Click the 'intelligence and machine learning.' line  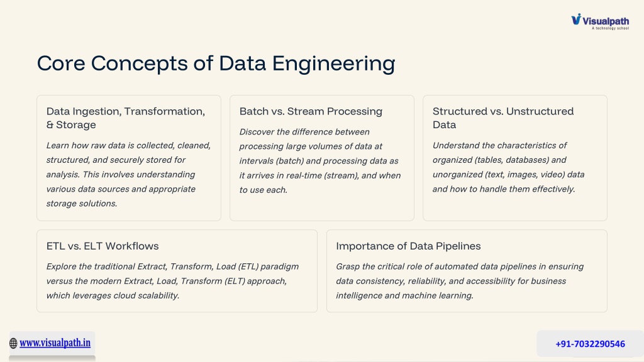click(x=404, y=295)
